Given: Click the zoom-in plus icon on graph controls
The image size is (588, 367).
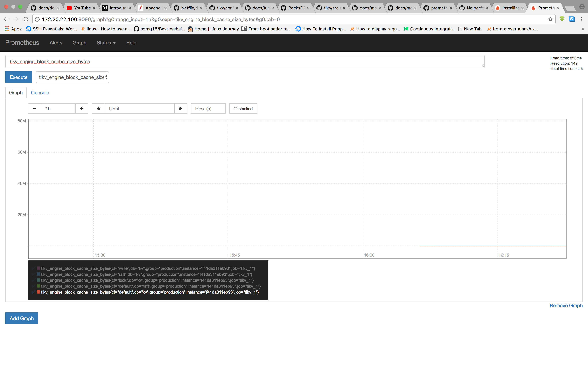Looking at the screenshot, I should click(81, 109).
